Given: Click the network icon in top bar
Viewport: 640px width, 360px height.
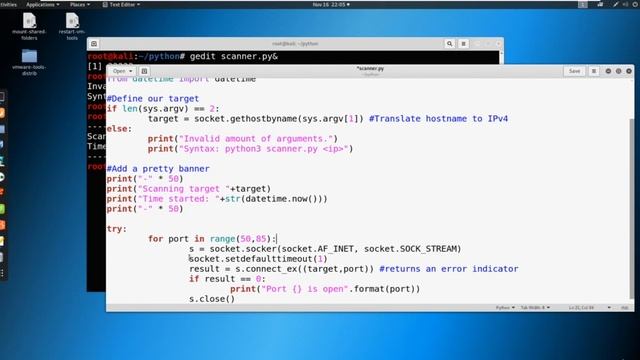Looking at the screenshot, I should coord(600,4).
